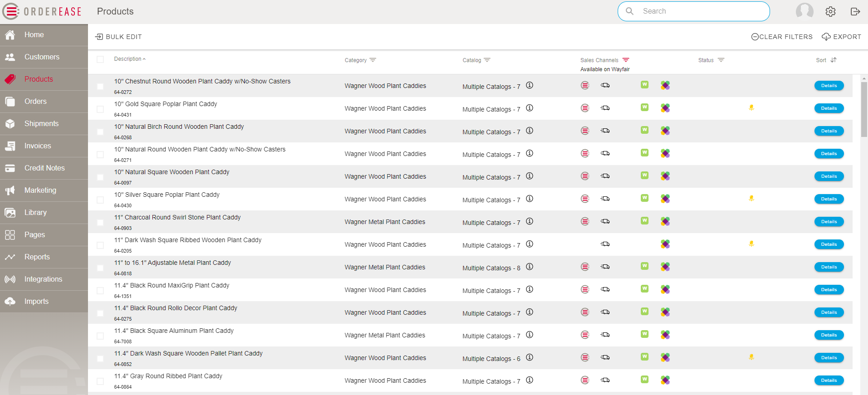Click truck icon for 11.4" Black Round MaxiGrip Plant Caddy
The height and width of the screenshot is (395, 868).
click(605, 289)
